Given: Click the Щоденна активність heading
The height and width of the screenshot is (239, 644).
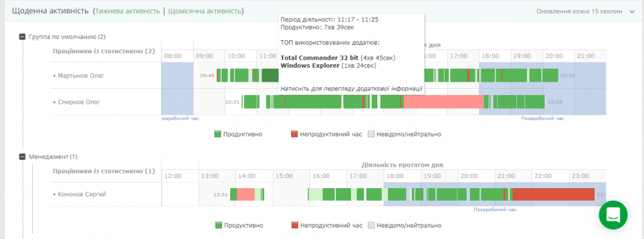Looking at the screenshot, I should coord(50,11).
